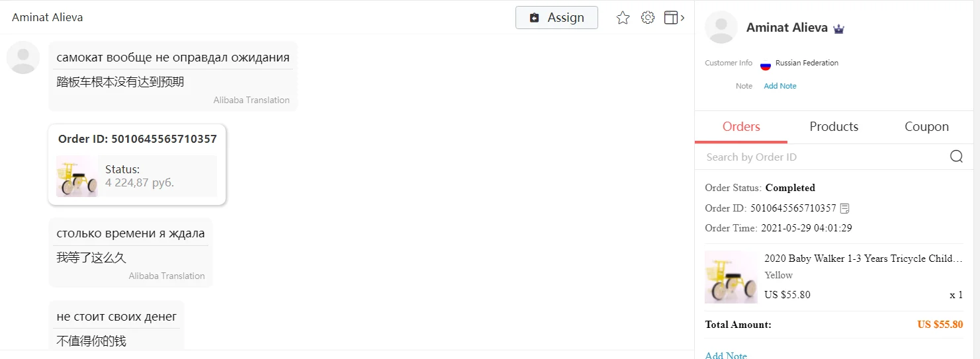Open chat settings gear icon
Image resolution: width=980 pixels, height=359 pixels.
coord(648,18)
